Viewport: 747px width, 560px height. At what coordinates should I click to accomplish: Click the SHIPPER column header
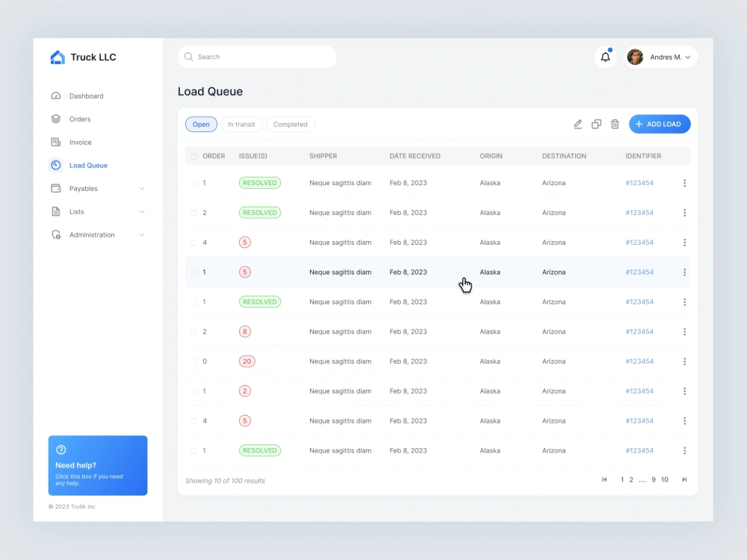pyautogui.click(x=323, y=156)
